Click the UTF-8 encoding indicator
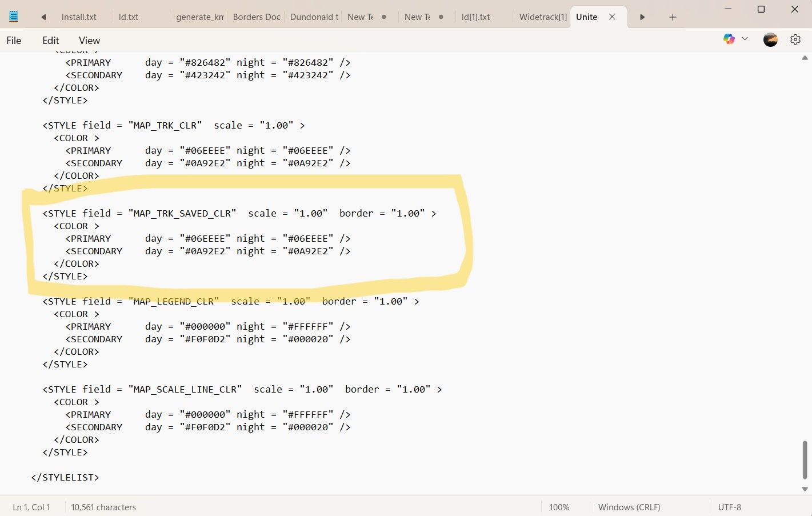 click(730, 507)
